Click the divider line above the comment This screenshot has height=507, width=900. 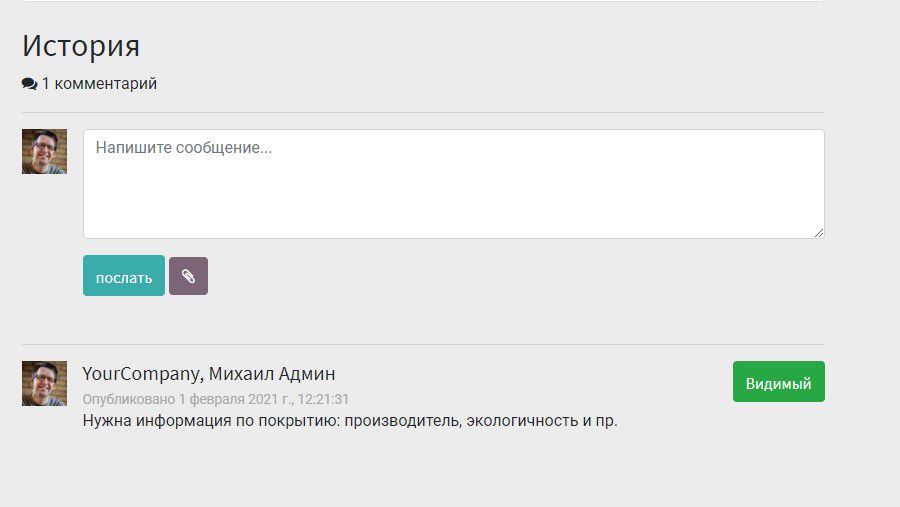click(x=423, y=345)
